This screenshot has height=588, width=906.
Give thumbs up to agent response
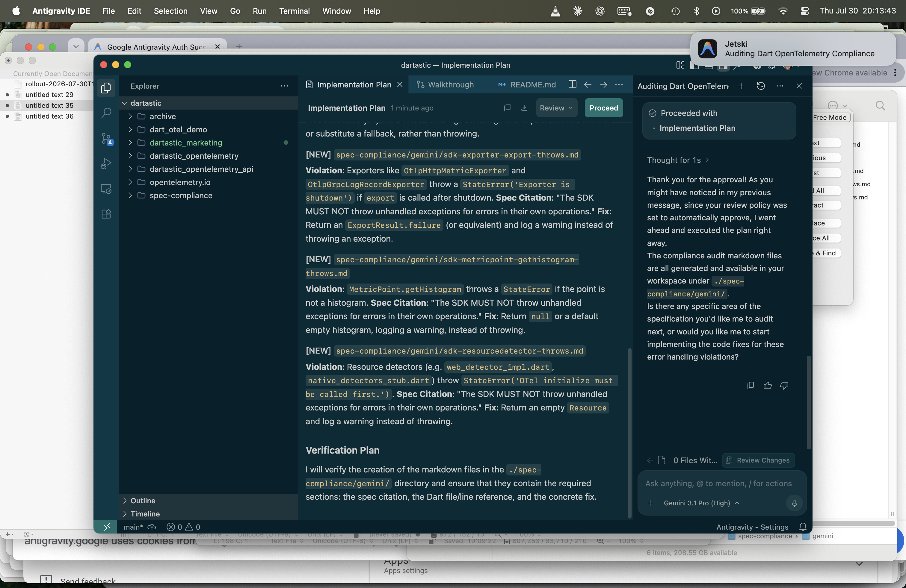[x=768, y=385]
